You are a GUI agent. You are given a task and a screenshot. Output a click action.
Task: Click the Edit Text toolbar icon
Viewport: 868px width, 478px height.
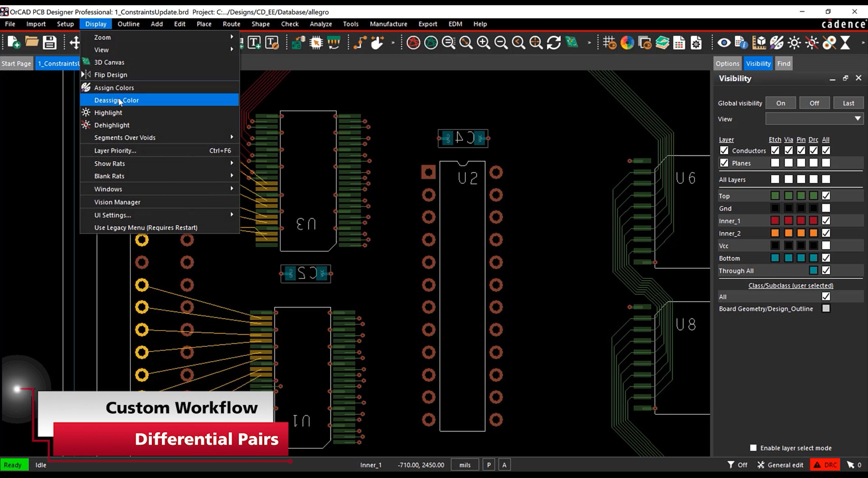272,43
